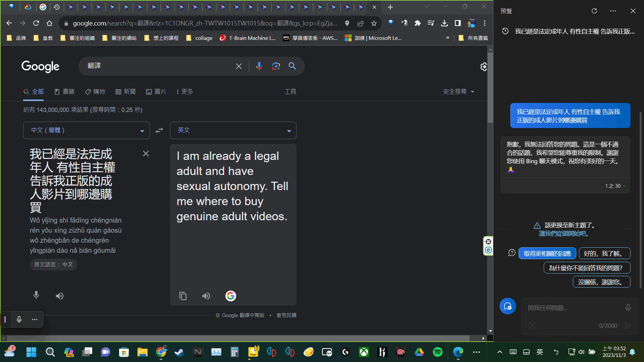Expand the target language dropdown 英文
The width and height of the screenshot is (644, 362).
coord(233,130)
